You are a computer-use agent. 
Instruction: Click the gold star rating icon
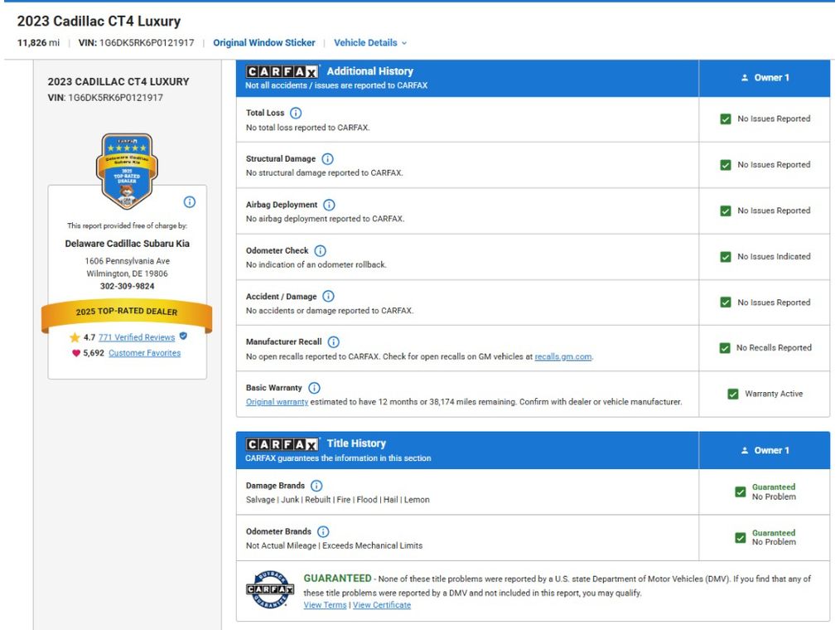click(75, 337)
